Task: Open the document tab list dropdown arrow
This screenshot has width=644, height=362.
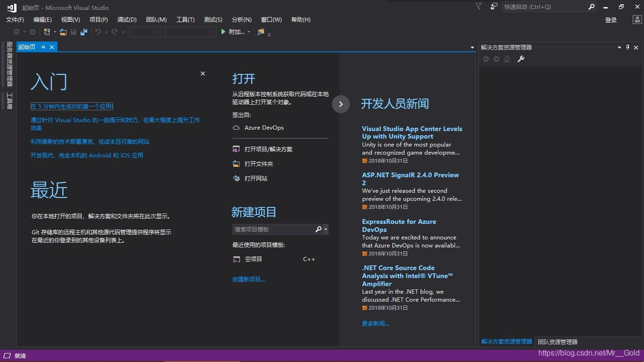Action: (x=472, y=48)
